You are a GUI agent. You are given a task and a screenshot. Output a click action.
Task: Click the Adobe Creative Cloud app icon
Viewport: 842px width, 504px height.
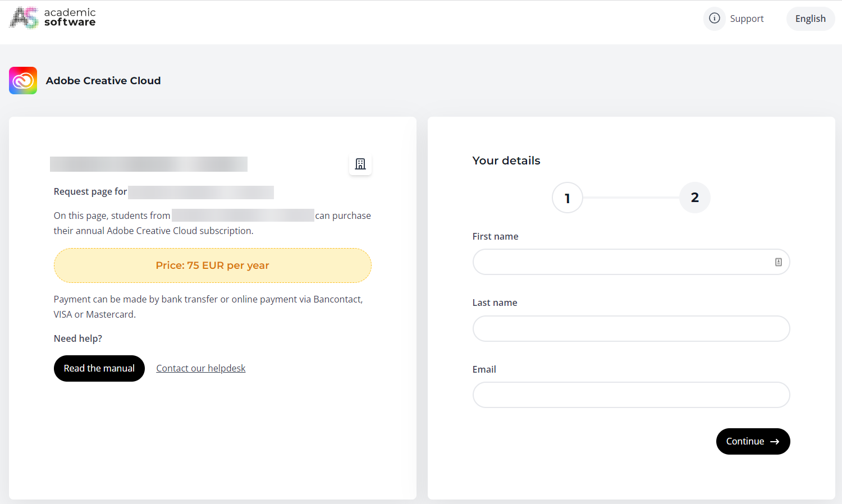tap(23, 81)
